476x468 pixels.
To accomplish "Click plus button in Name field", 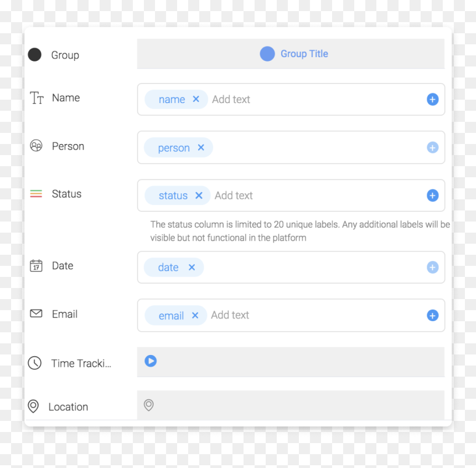I will pos(433,99).
